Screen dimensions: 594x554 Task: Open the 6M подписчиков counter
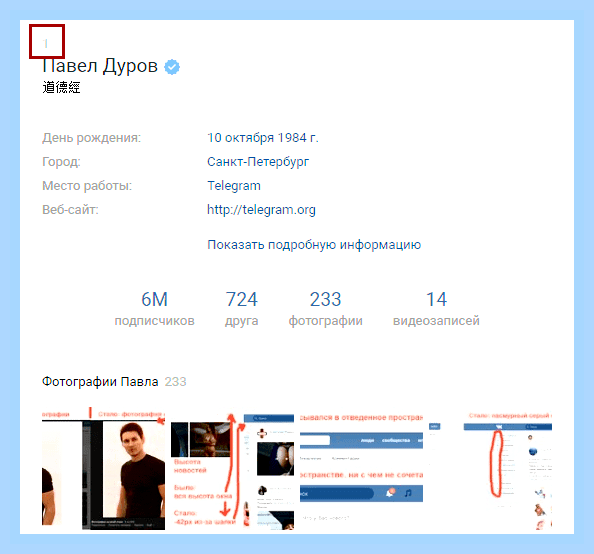[x=154, y=308]
